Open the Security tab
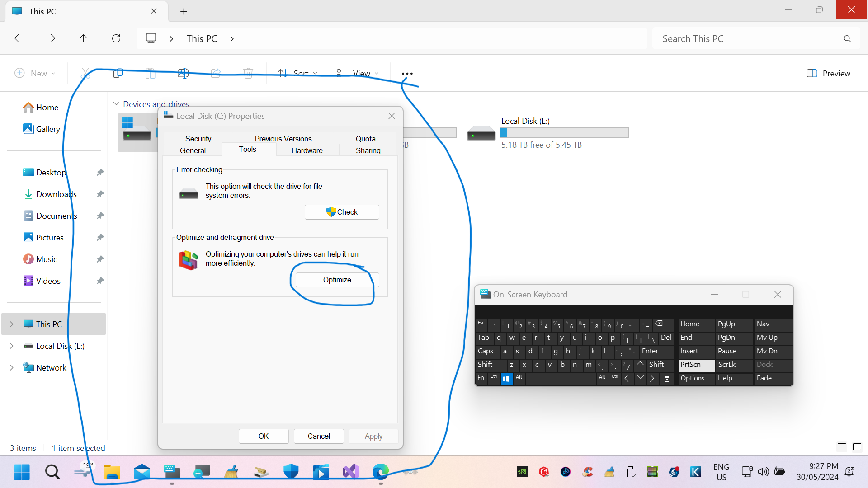868x488 pixels. (x=198, y=138)
